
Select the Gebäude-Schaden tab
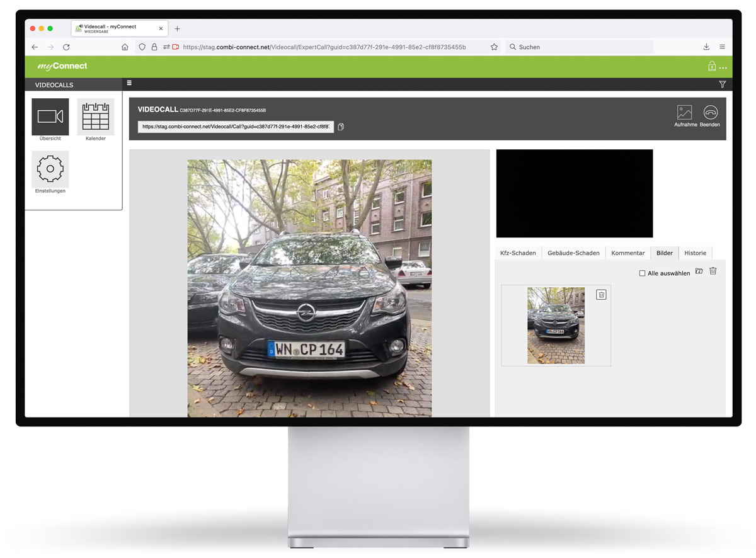(573, 253)
